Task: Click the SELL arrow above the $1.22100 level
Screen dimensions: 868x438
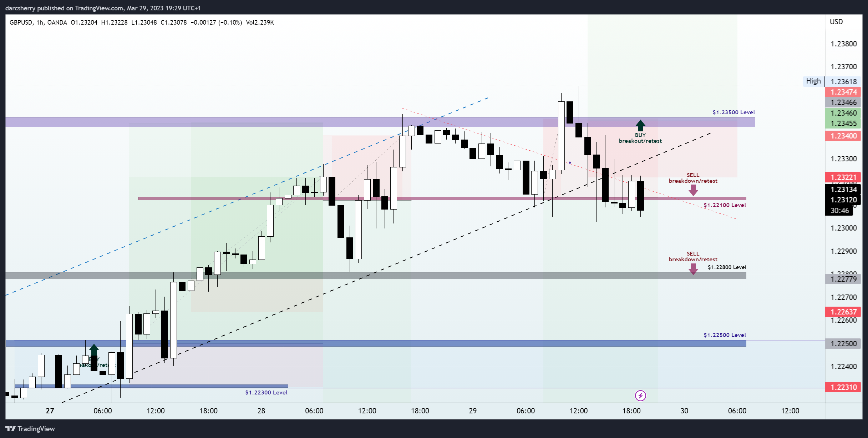Action: 693,190
